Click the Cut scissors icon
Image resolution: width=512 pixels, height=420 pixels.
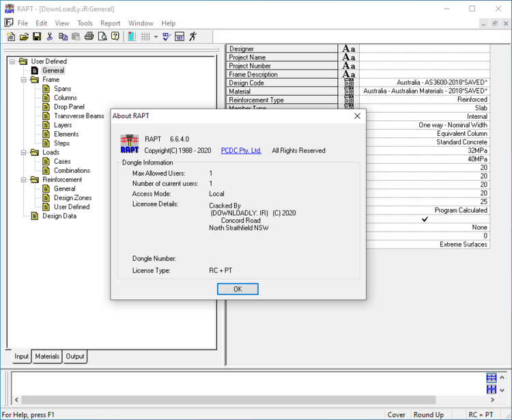click(x=50, y=36)
